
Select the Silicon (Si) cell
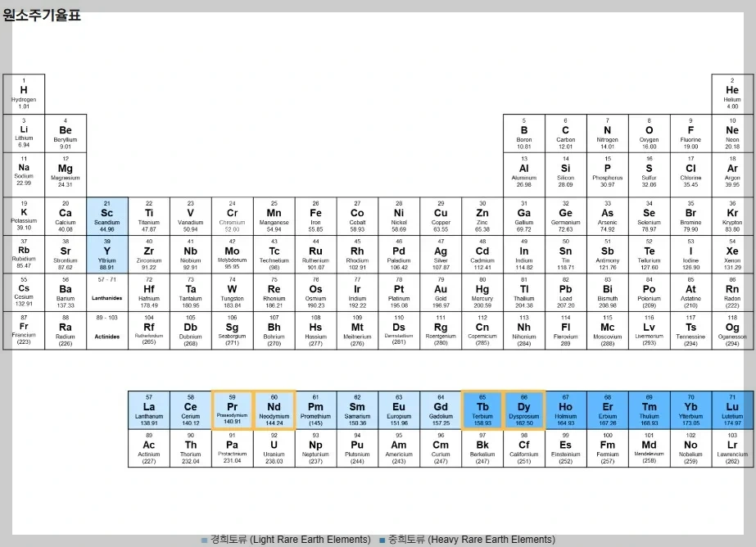click(x=565, y=175)
